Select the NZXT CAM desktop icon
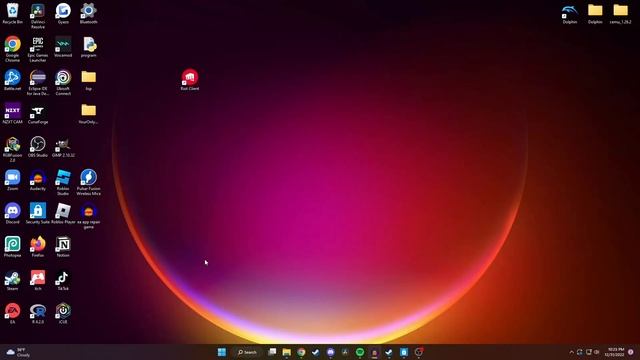 [13, 113]
